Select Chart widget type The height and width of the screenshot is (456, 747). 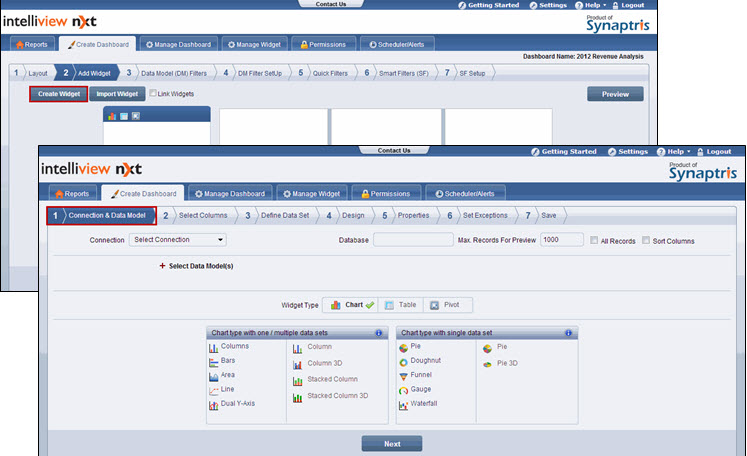pos(352,305)
